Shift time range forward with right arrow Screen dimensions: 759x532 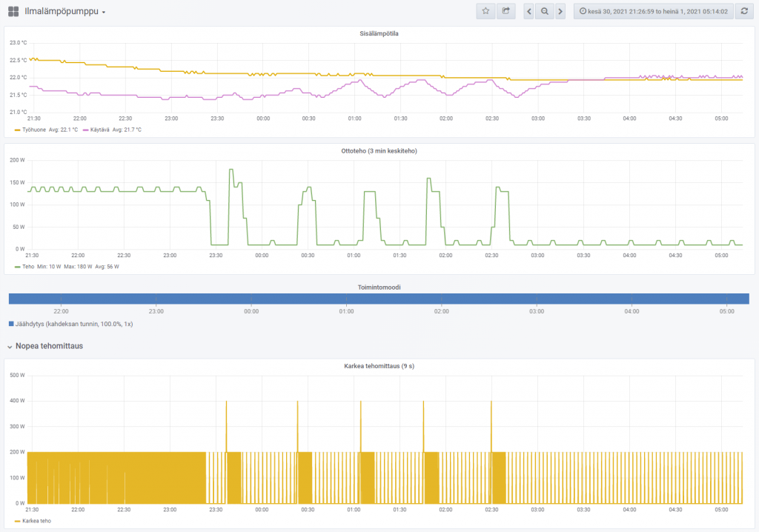tap(560, 11)
